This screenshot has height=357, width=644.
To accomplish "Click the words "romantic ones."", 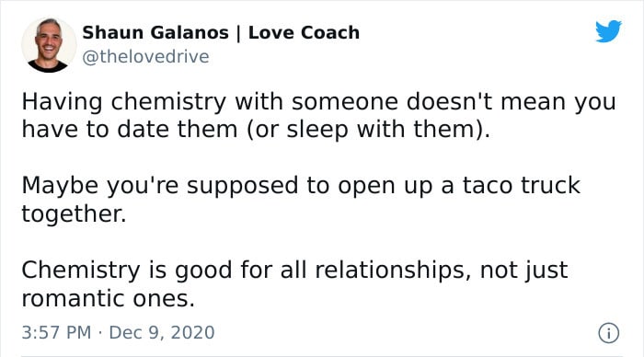I will point(108,299).
